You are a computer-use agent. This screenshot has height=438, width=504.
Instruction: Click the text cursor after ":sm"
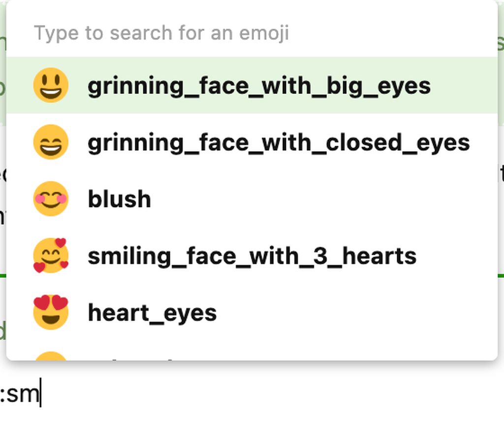coord(40,395)
